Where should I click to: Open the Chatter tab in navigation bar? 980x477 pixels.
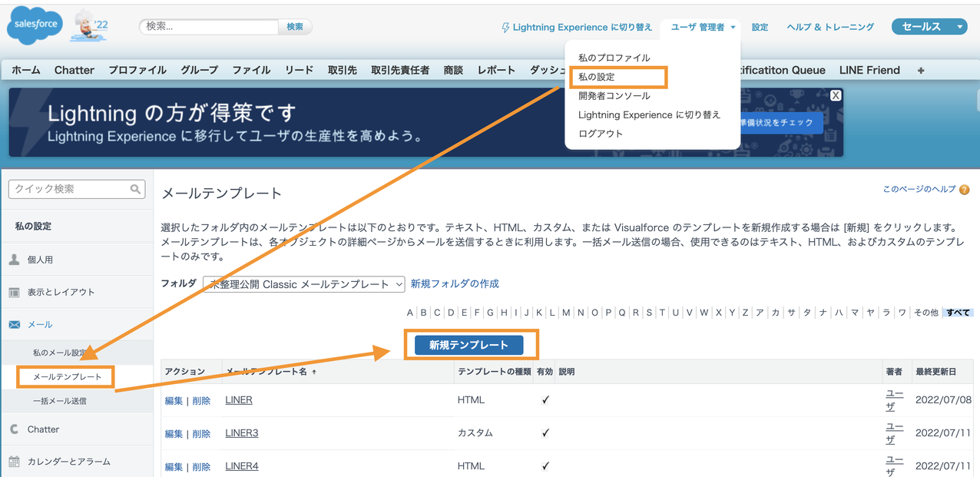click(x=74, y=70)
